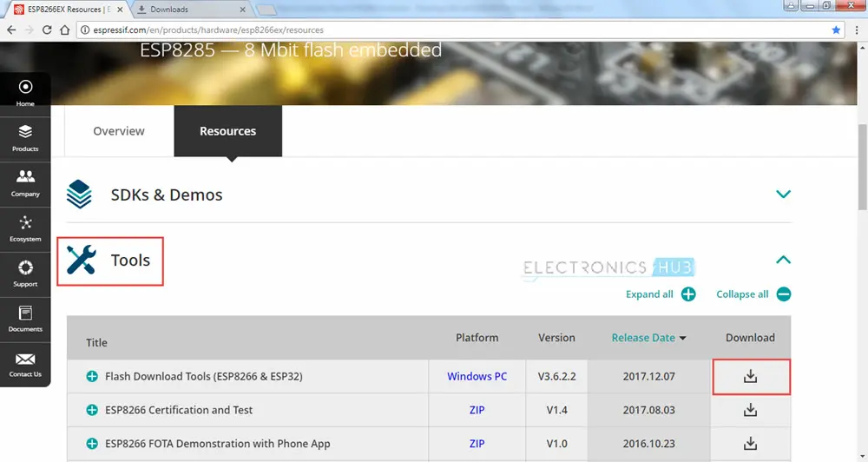The height and width of the screenshot is (462, 868).
Task: Click the Collapse all button
Action: point(753,294)
